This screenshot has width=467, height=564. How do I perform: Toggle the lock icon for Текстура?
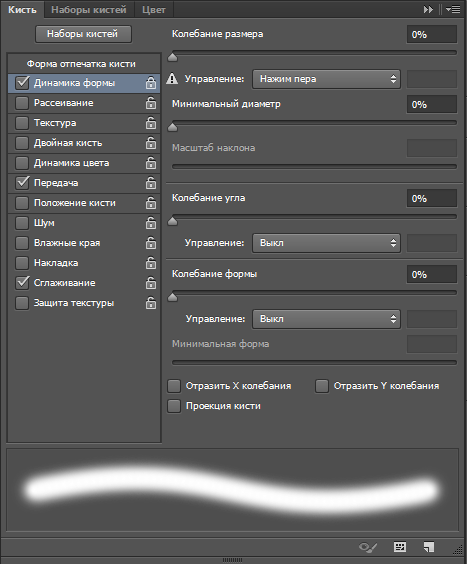151,123
